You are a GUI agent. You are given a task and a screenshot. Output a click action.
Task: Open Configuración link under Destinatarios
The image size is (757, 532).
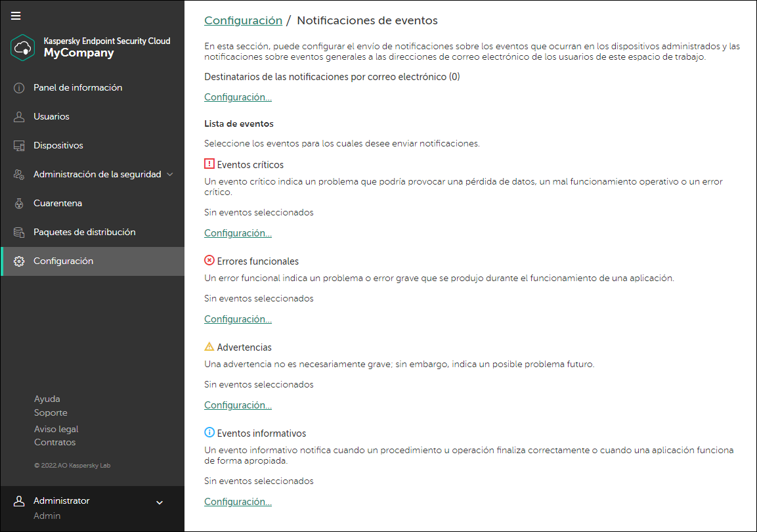point(238,97)
